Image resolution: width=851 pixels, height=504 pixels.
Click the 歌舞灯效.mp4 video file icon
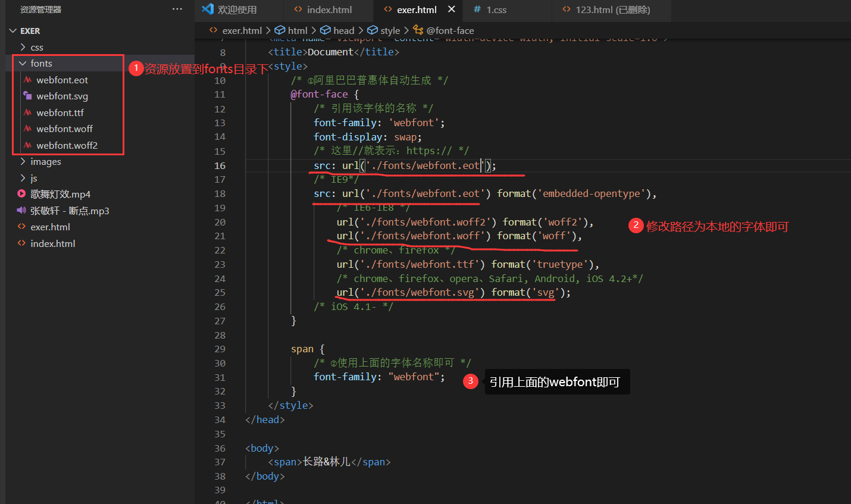pyautogui.click(x=21, y=194)
